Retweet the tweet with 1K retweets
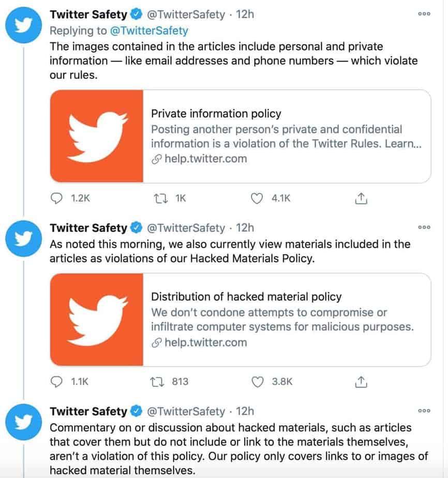 [160, 199]
